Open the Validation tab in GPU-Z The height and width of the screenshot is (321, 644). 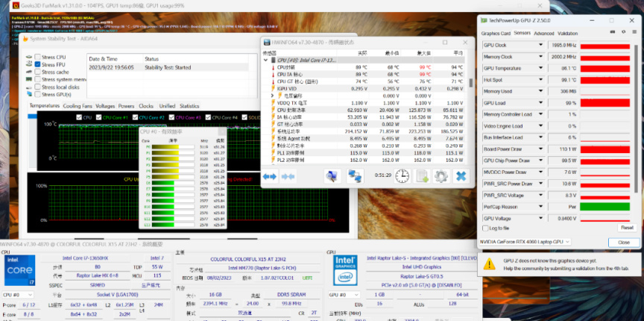(x=568, y=34)
